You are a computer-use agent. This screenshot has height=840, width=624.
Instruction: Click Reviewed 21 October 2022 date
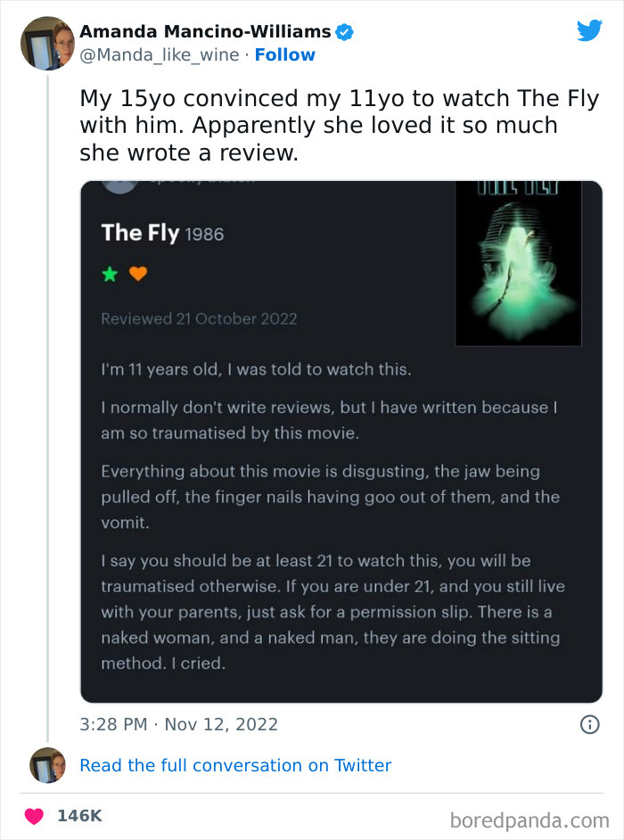(199, 318)
